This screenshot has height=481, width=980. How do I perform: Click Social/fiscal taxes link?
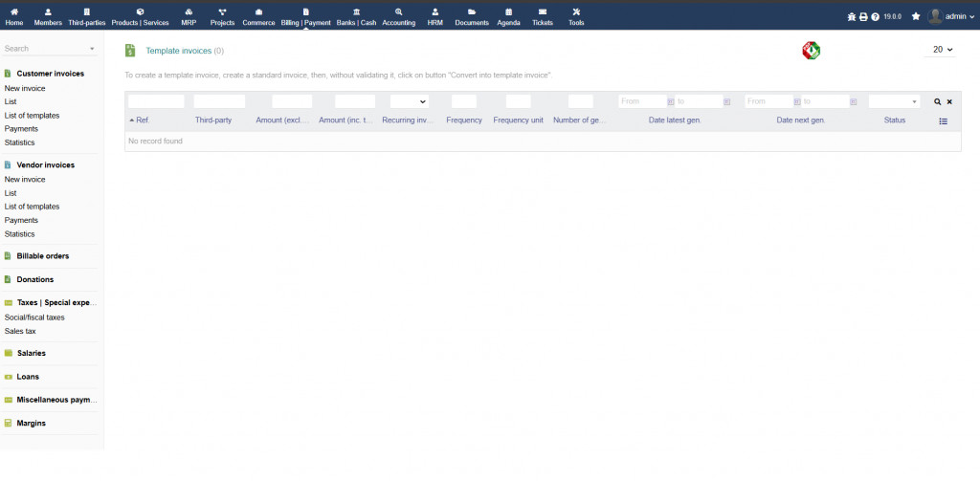pyautogui.click(x=34, y=317)
